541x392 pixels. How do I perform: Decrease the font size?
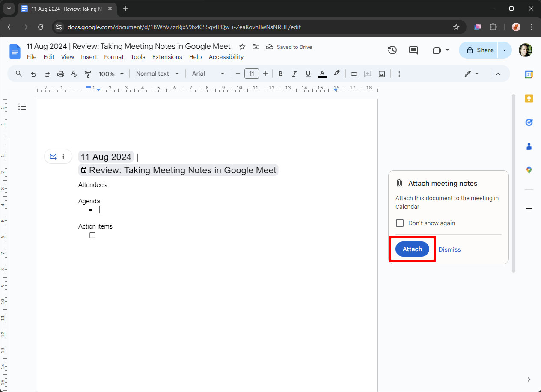[238, 74]
